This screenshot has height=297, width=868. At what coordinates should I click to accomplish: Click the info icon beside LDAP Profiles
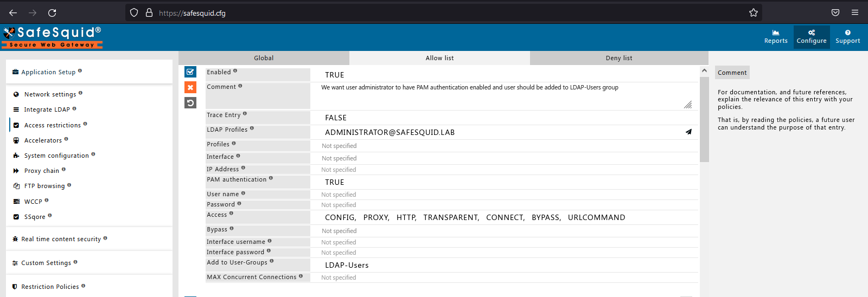point(252,128)
